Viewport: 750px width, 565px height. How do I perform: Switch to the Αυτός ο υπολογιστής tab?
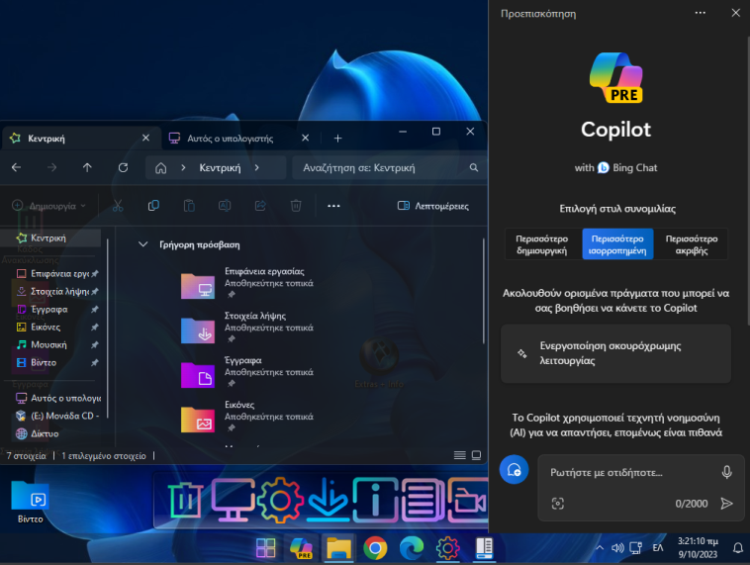pos(232,138)
